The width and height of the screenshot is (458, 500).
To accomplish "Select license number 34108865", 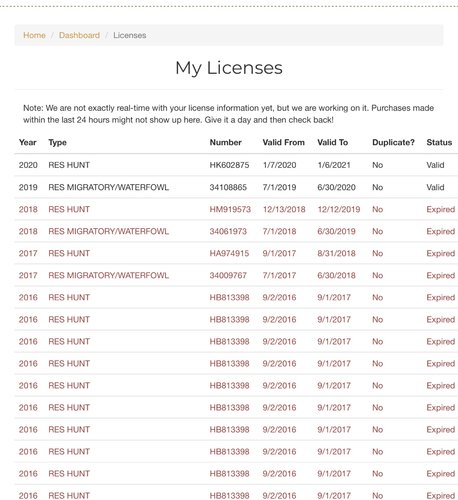I will (228, 187).
